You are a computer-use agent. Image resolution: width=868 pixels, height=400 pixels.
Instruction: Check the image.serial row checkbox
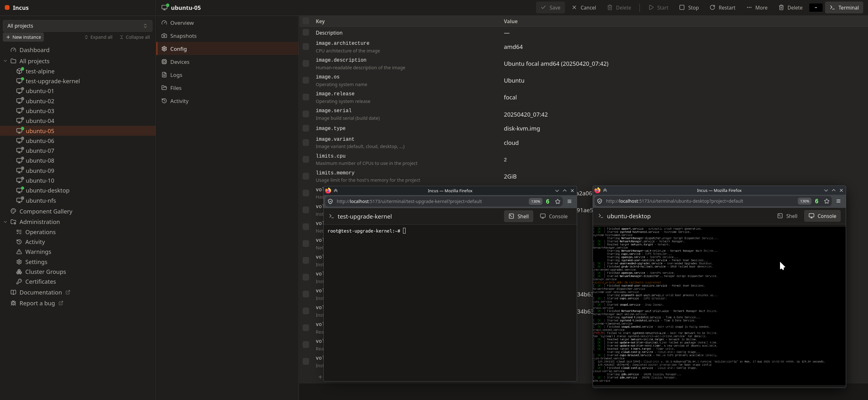pyautogui.click(x=306, y=114)
